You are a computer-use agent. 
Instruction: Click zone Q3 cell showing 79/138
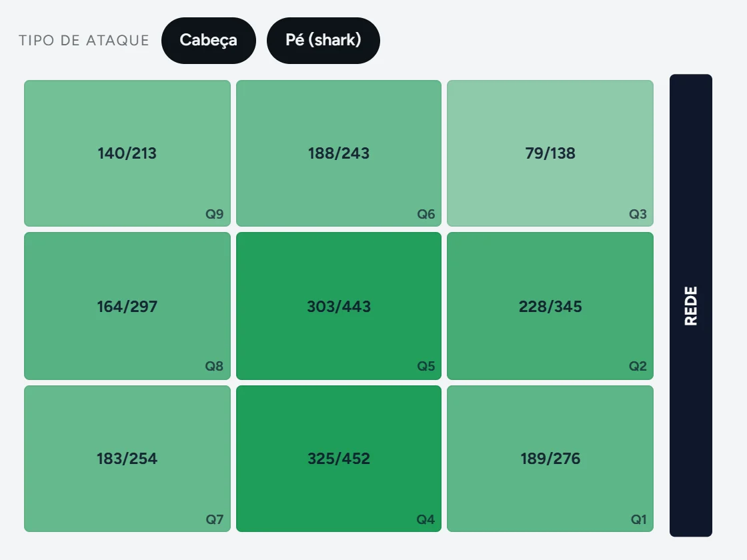[x=550, y=153]
